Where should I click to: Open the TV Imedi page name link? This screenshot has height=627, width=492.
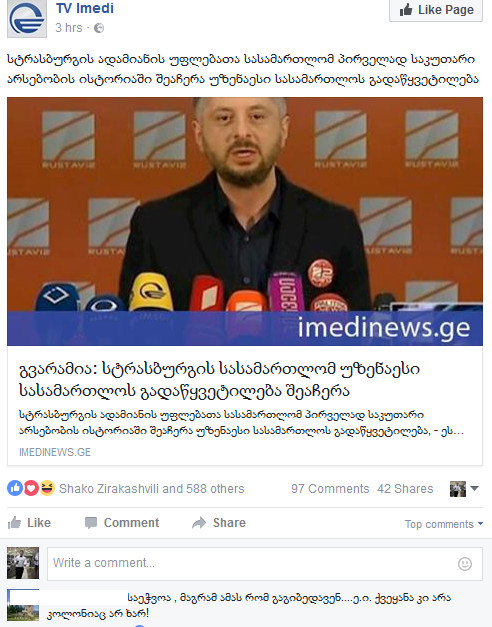click(x=85, y=8)
